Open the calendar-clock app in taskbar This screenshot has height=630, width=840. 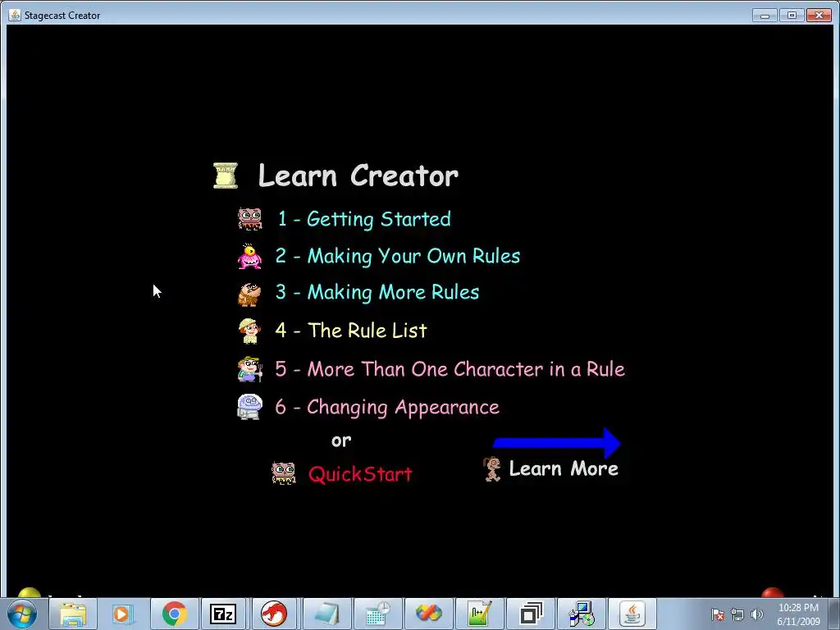[377, 614]
